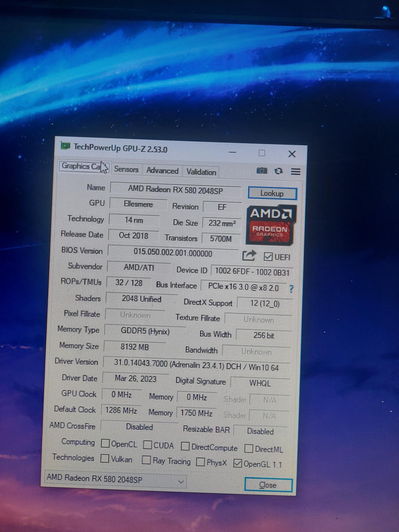Click the Texture Fillrate field showing Unknown
399x532 pixels.
(x=258, y=320)
